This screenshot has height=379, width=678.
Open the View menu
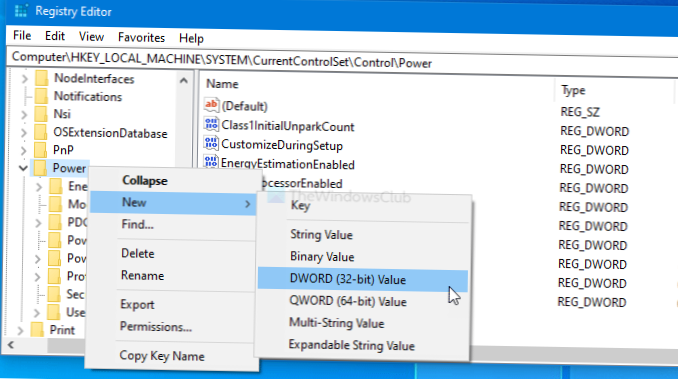(91, 37)
